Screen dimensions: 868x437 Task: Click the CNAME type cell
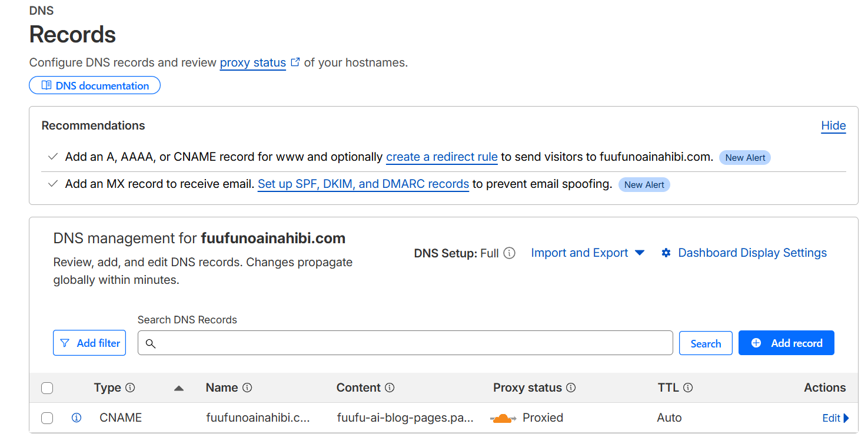click(x=121, y=418)
